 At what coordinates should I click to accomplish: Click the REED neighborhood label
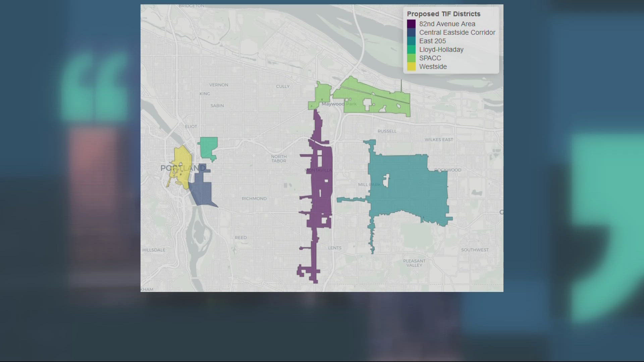[240, 238]
